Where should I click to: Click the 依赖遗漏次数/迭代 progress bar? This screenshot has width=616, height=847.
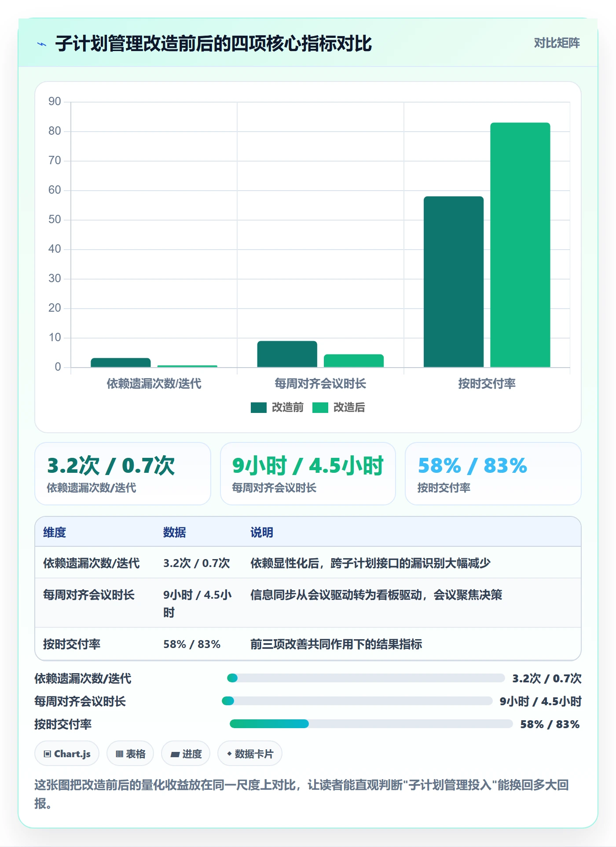(366, 678)
